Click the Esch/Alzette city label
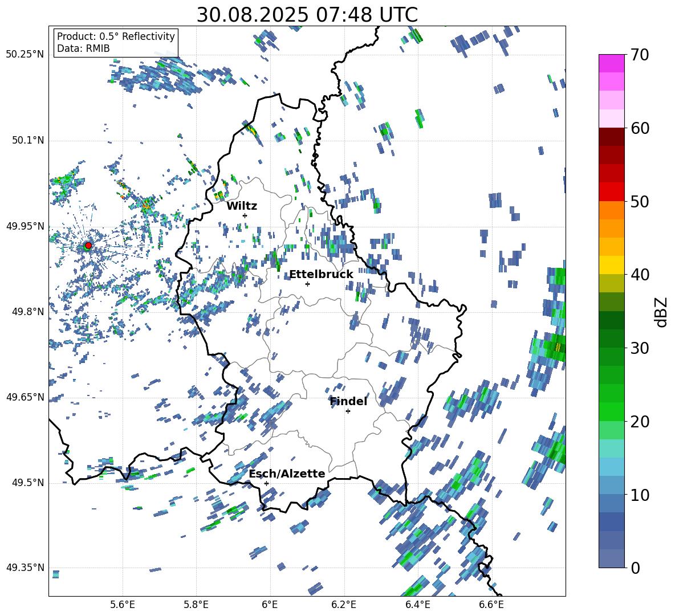 point(287,474)
